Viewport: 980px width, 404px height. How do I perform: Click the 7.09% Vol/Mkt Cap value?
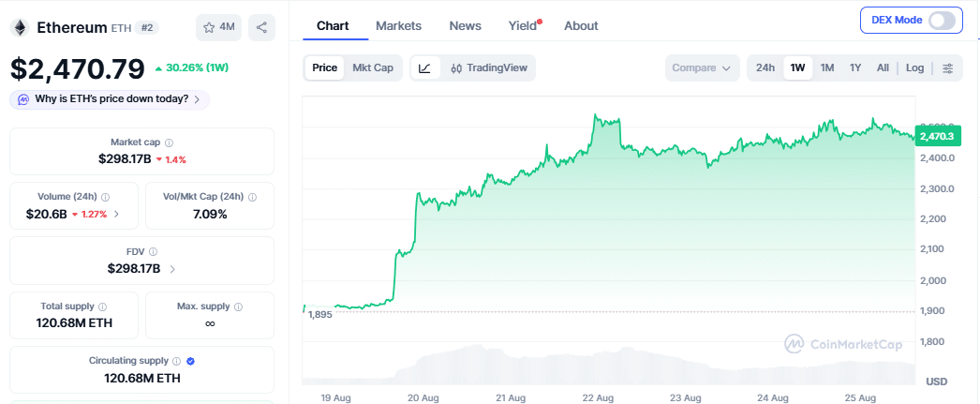click(209, 214)
